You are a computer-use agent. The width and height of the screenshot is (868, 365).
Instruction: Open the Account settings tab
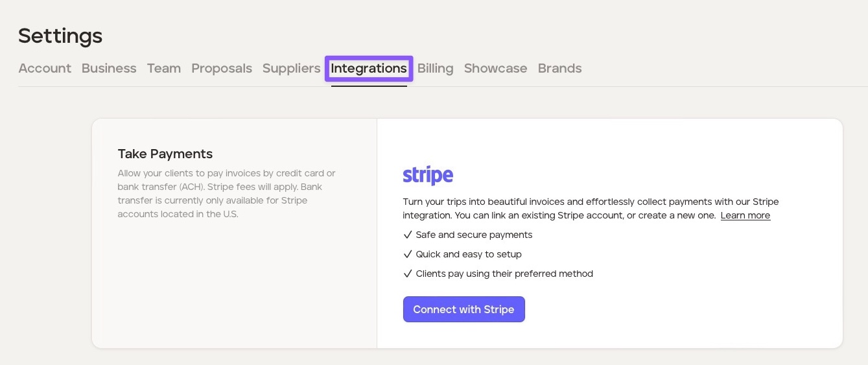[x=45, y=68]
